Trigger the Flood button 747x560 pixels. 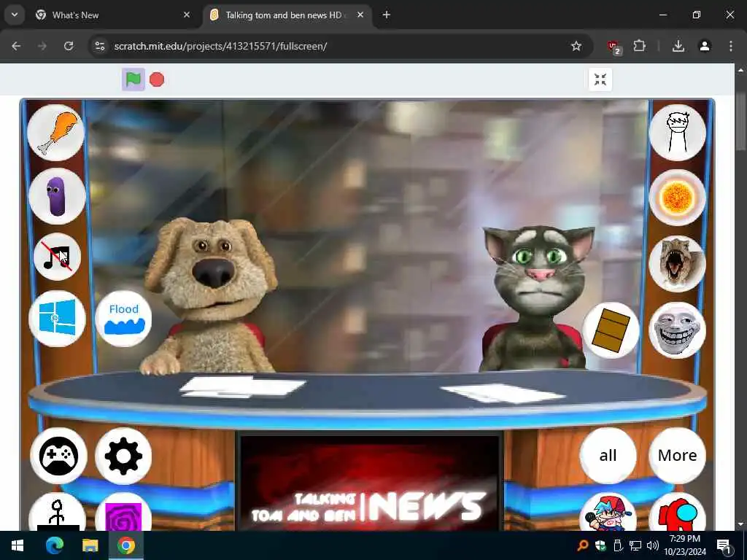(x=123, y=318)
